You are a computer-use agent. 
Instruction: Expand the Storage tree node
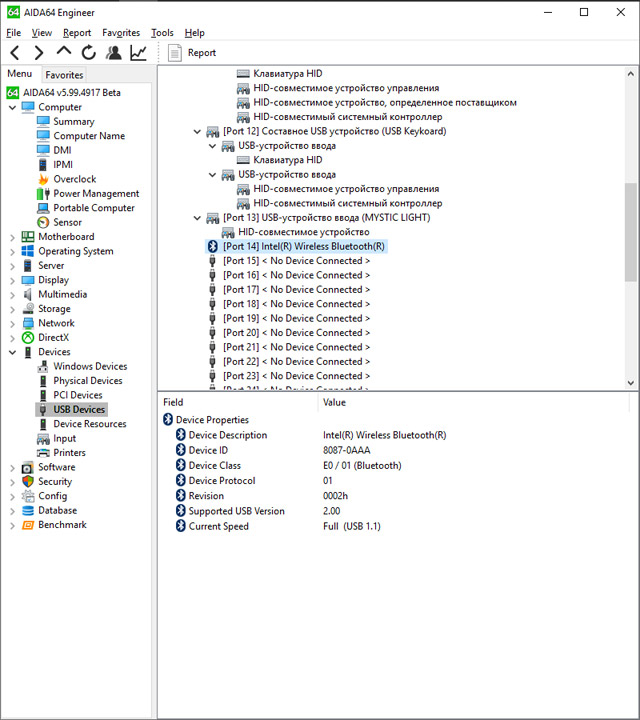(12, 309)
